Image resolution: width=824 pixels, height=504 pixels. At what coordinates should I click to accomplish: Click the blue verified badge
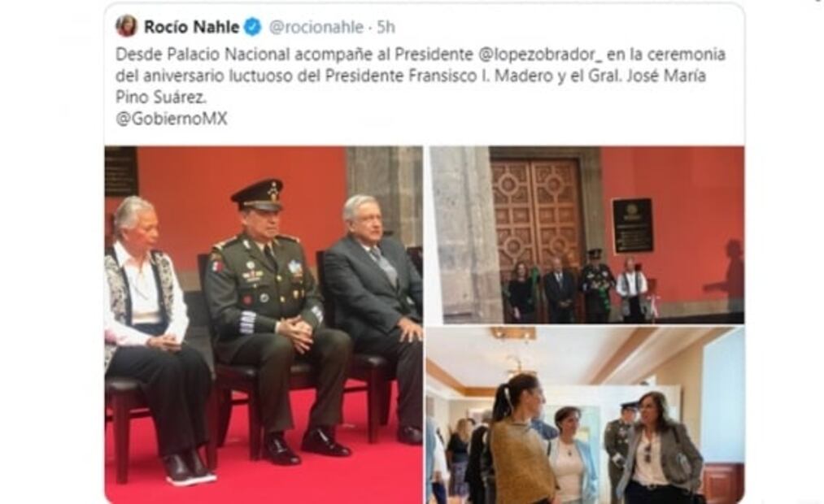[253, 27]
